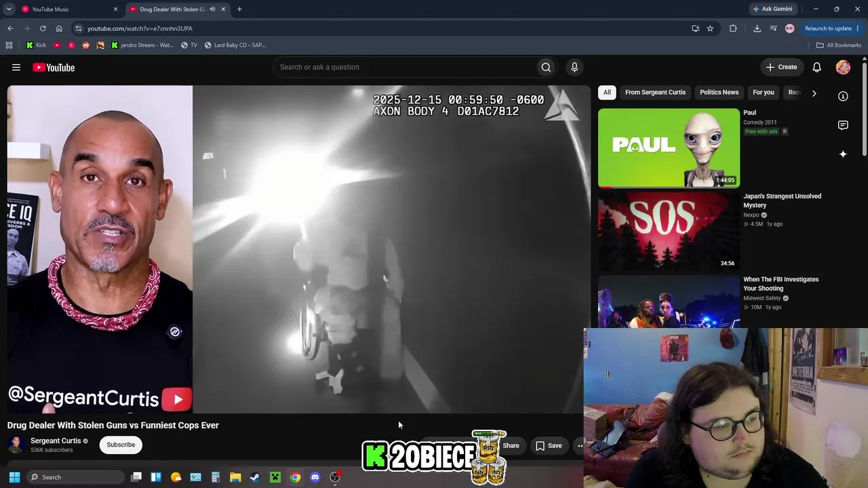Viewport: 868px width, 488px height.
Task: Subscribe to Sergeant Curtis
Action: tap(121, 445)
